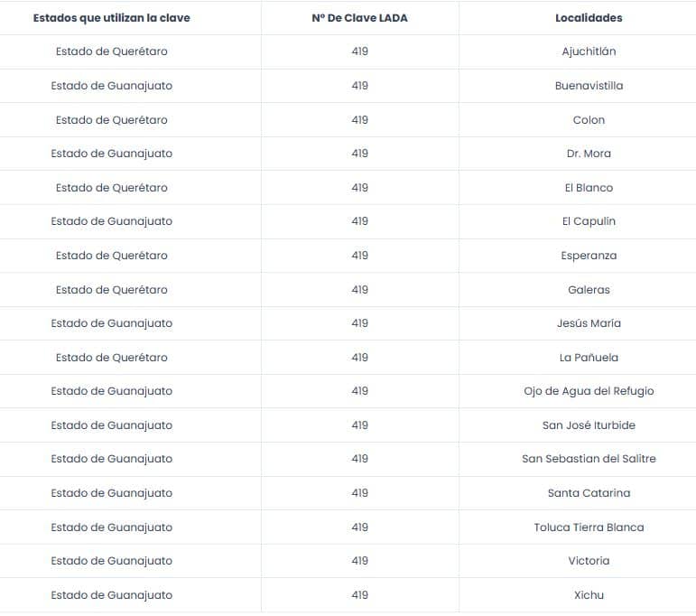Viewport: 696px width, 616px height.
Task: Click the El Capulín cell
Action: point(589,221)
